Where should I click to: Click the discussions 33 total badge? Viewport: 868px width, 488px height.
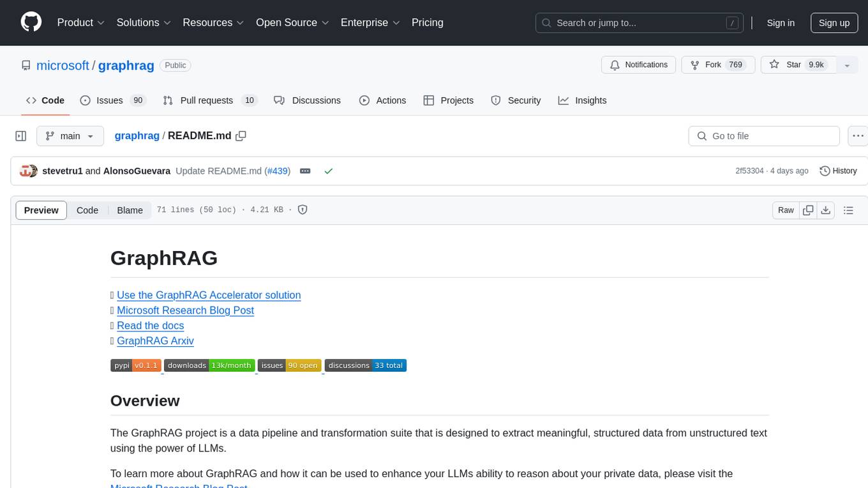(366, 365)
